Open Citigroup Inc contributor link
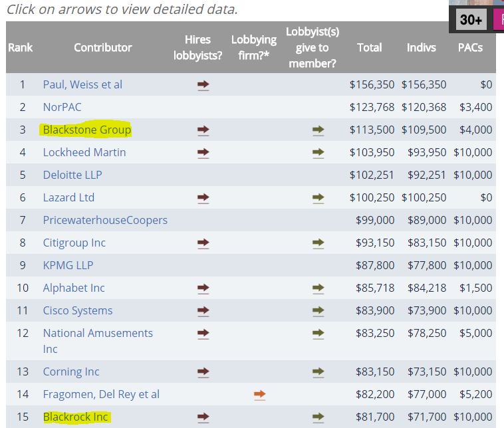Viewport: 504px width, 428px height. coord(74,243)
